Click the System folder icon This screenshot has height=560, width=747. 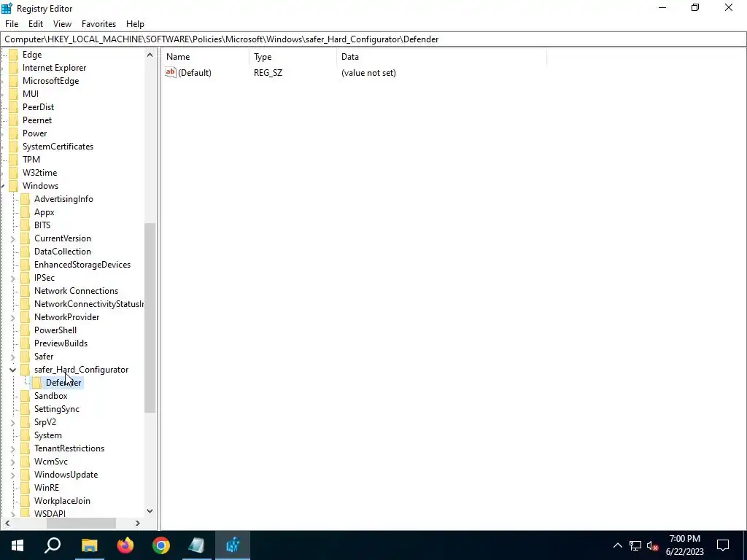pyautogui.click(x=26, y=435)
